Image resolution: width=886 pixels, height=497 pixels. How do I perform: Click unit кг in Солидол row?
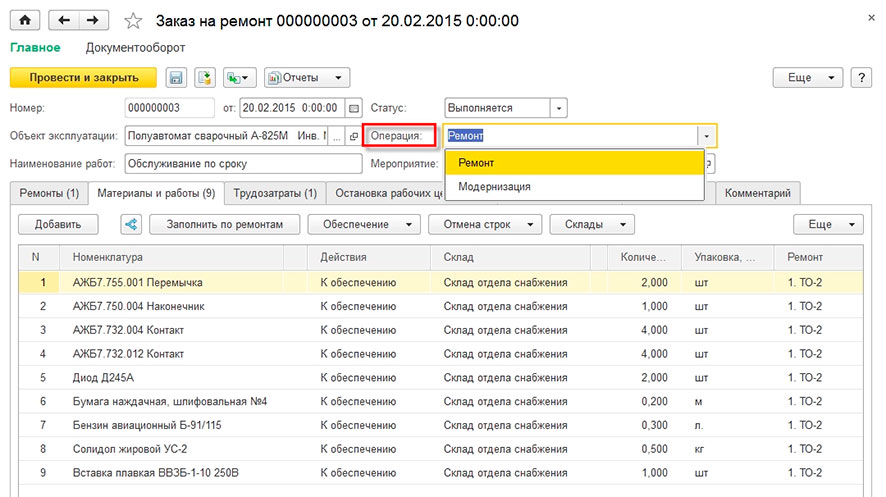tap(699, 450)
